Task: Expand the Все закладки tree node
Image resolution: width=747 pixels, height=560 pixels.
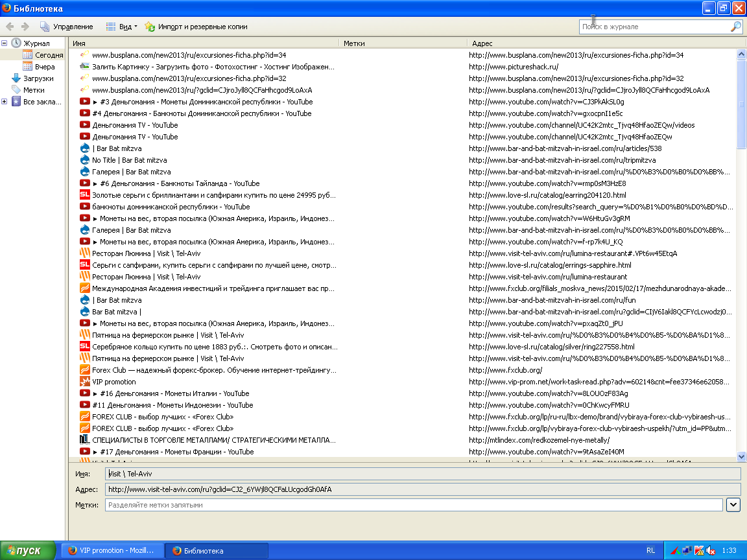Action: click(5, 101)
